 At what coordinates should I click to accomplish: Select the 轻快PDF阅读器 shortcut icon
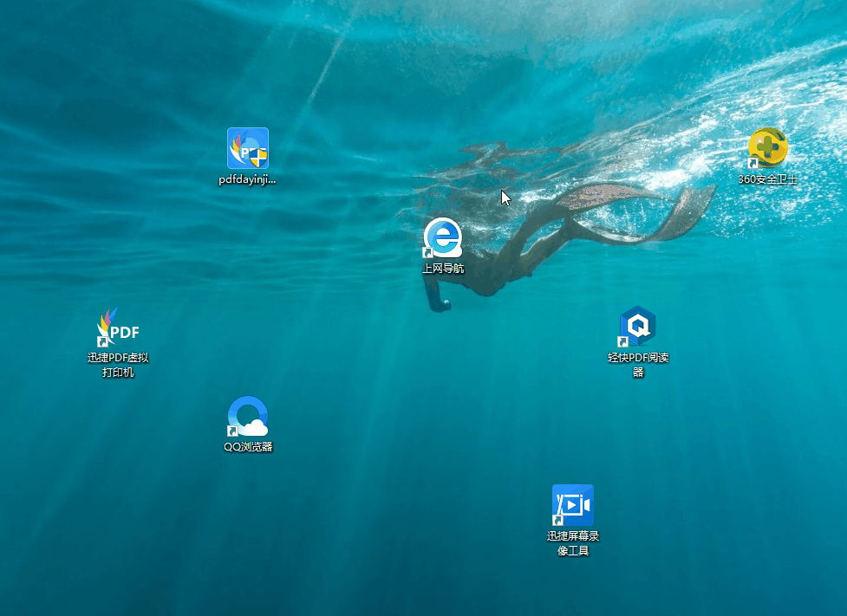[x=638, y=327]
